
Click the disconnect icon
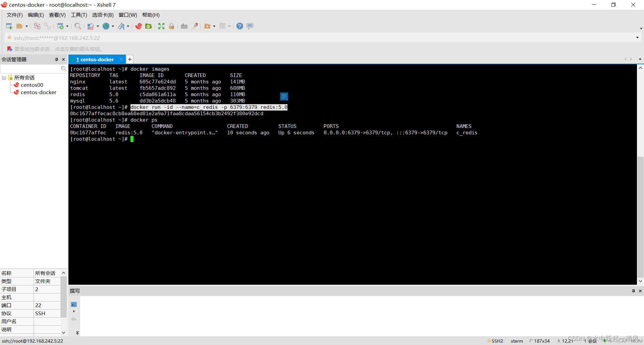pos(37,26)
